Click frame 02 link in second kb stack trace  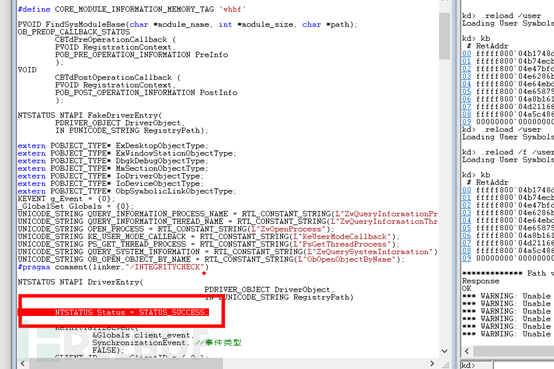click(x=466, y=205)
